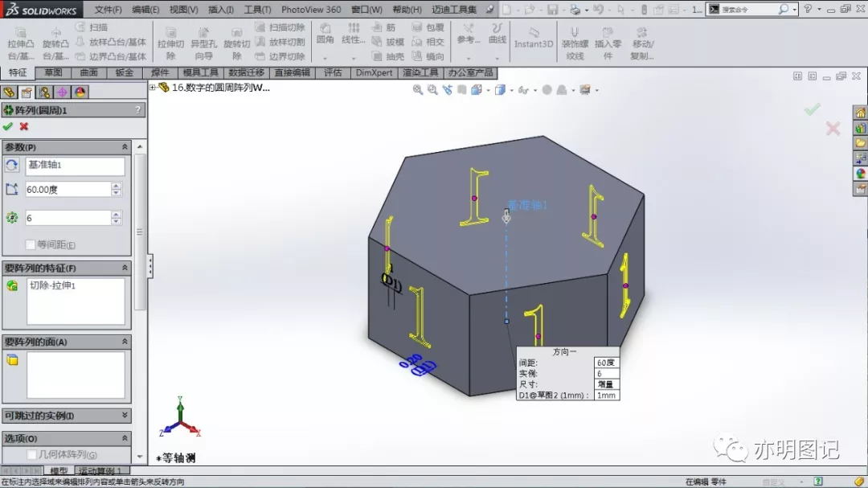Viewport: 868px width, 488px height.
Task: Click the 增量 value in the 方向一 callout
Action: 606,384
